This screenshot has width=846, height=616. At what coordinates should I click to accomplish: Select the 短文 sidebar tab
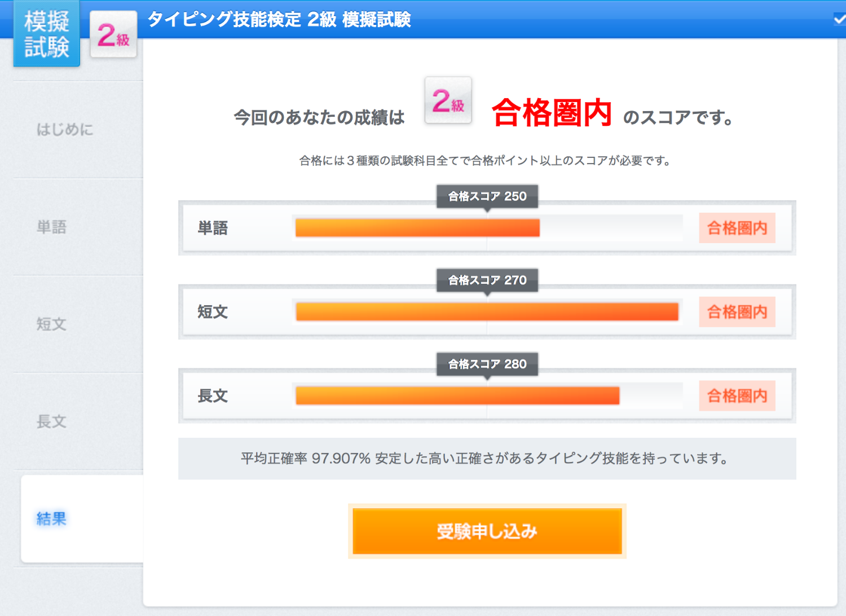[52, 324]
